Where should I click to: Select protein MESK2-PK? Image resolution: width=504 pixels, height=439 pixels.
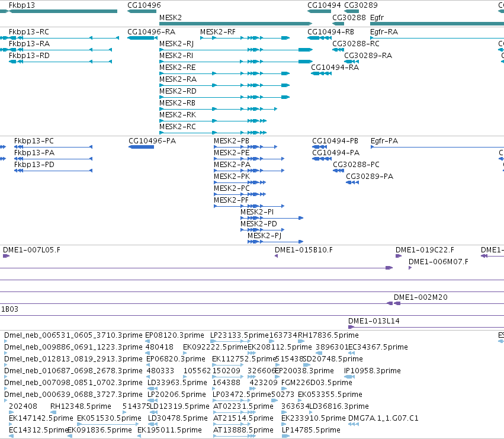point(232,177)
